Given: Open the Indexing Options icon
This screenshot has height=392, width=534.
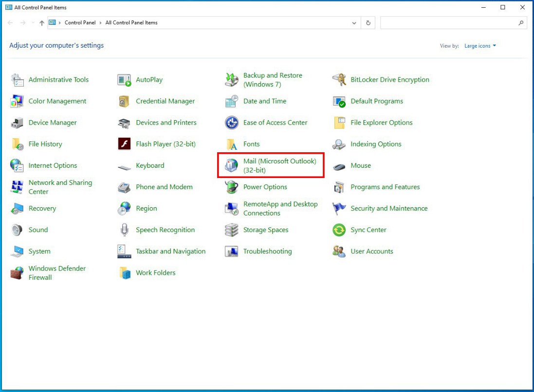Looking at the screenshot, I should coord(339,144).
